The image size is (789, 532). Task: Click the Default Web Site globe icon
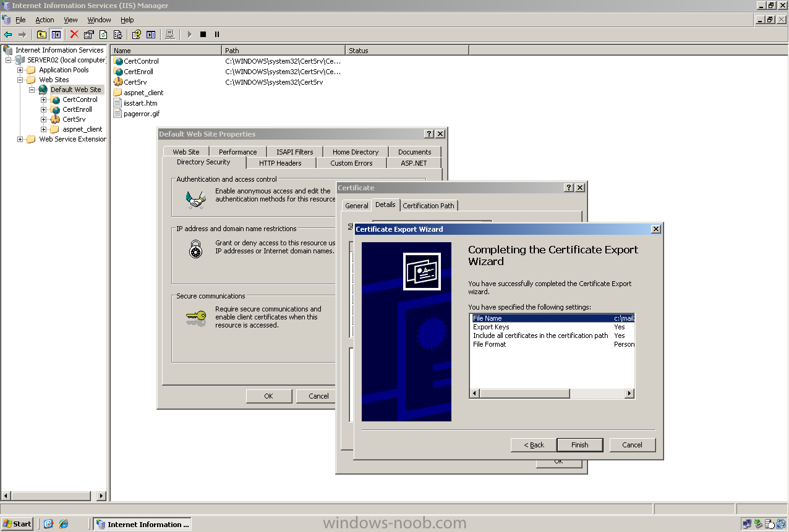click(x=43, y=90)
